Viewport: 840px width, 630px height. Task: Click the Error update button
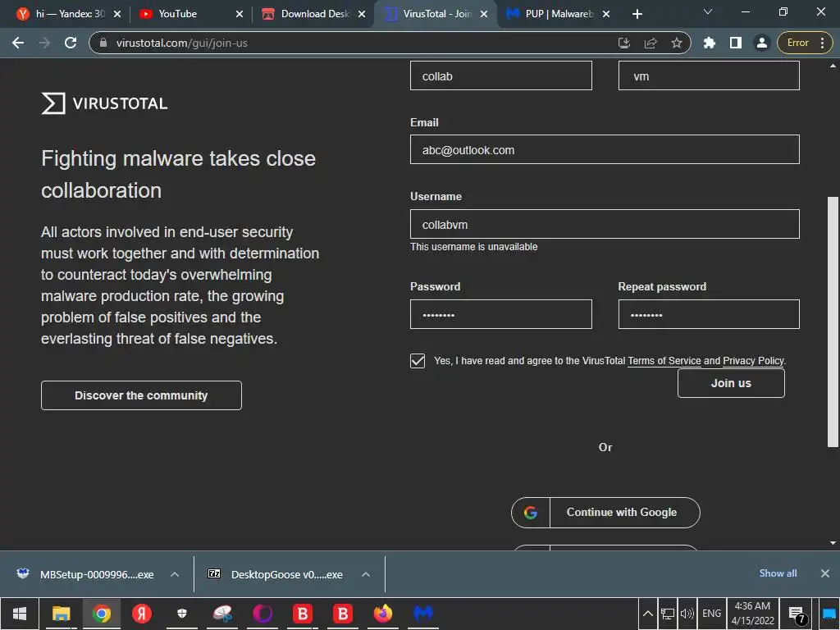805,43
